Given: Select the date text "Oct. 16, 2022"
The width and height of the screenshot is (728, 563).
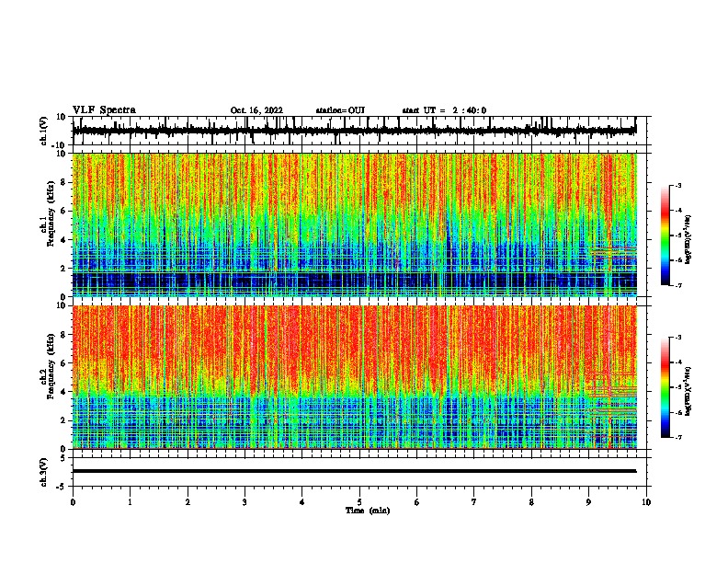Looking at the screenshot, I should [x=256, y=110].
